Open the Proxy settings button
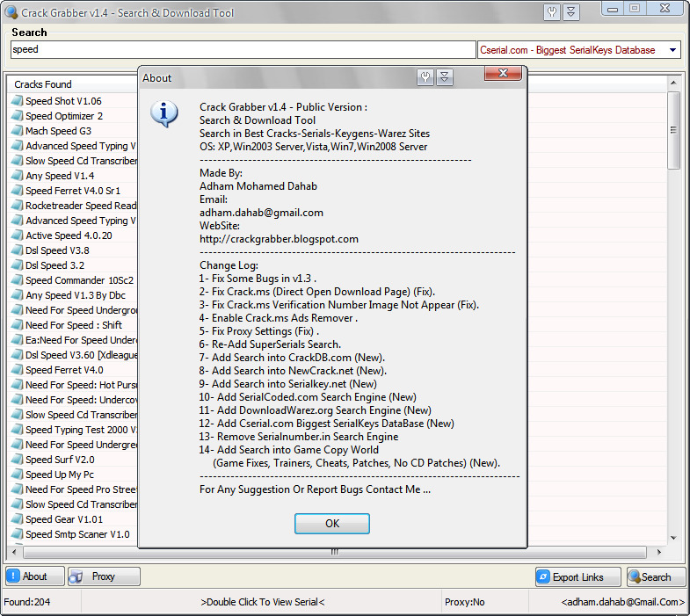Screen dimensions: 690x616 tap(104, 576)
